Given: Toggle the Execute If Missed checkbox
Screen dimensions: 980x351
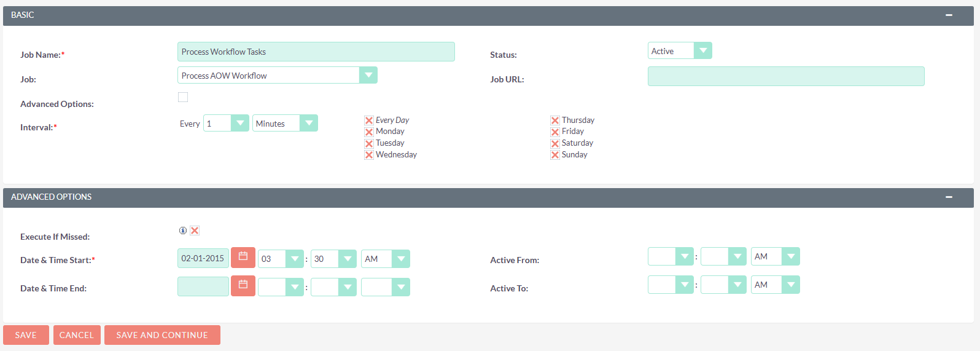Looking at the screenshot, I should pos(195,231).
